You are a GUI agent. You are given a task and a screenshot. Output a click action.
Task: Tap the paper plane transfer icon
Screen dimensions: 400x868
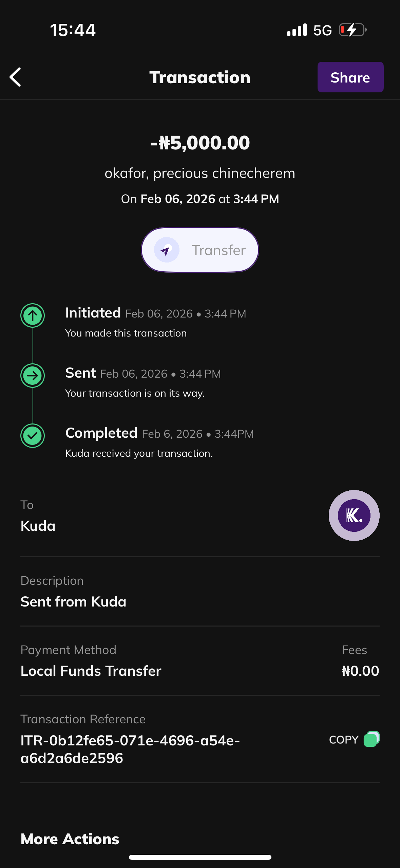[166, 250]
